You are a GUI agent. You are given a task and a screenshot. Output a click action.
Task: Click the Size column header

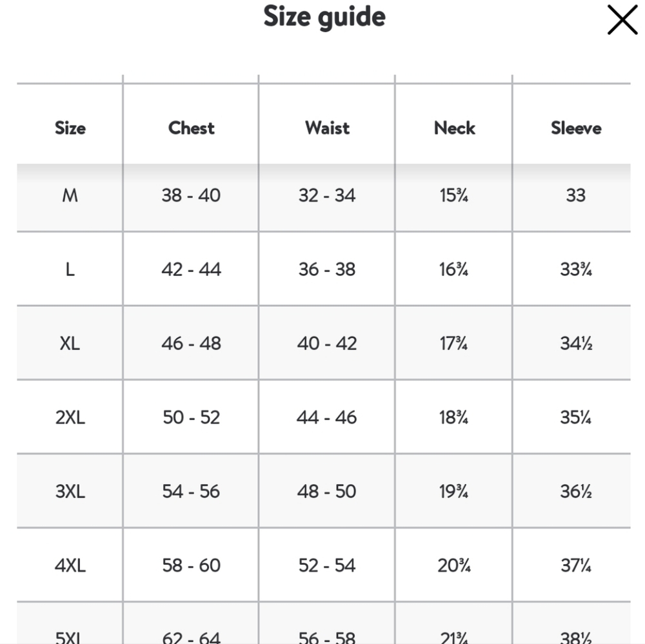click(x=70, y=128)
